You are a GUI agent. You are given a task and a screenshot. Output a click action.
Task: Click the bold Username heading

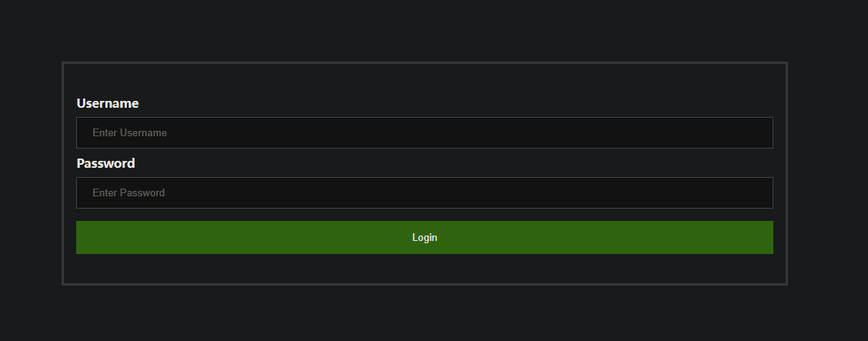[108, 103]
